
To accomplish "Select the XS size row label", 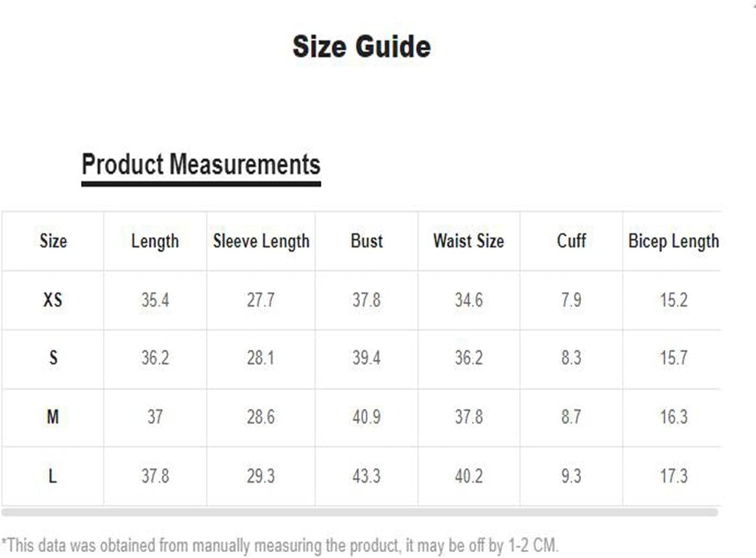I will [53, 300].
